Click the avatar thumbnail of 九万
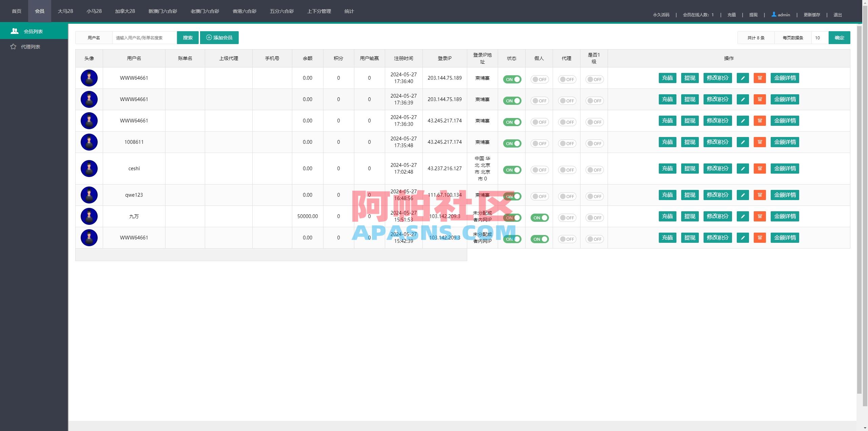Image resolution: width=868 pixels, height=431 pixels. click(x=89, y=216)
